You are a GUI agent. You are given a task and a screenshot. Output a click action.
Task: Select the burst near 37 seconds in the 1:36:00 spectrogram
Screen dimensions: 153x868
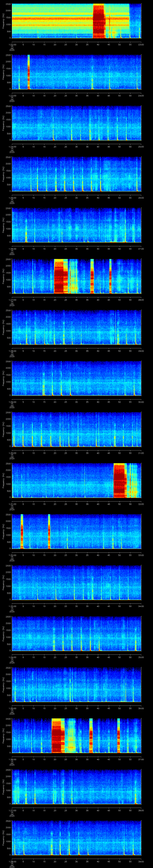tap(91, 736)
